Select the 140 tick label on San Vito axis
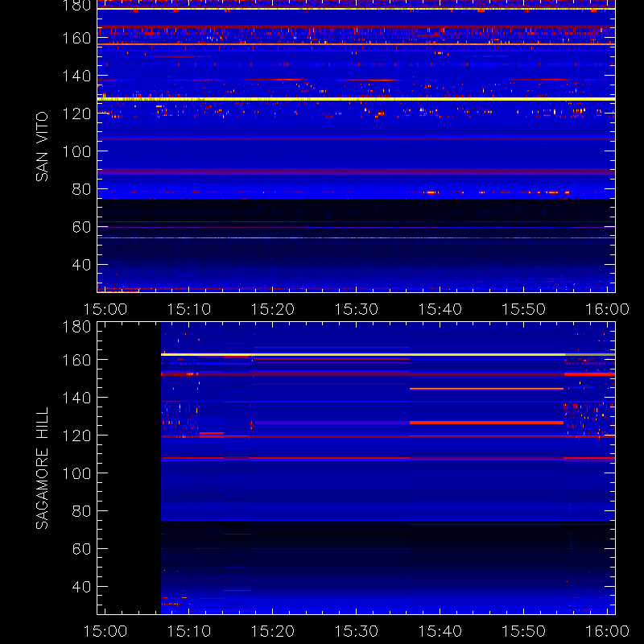 click(x=76, y=76)
